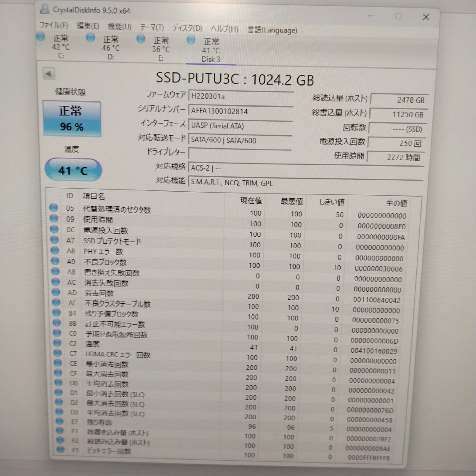Click status icon for CE 最小消去回数
The image size is (476, 476).
click(x=58, y=363)
